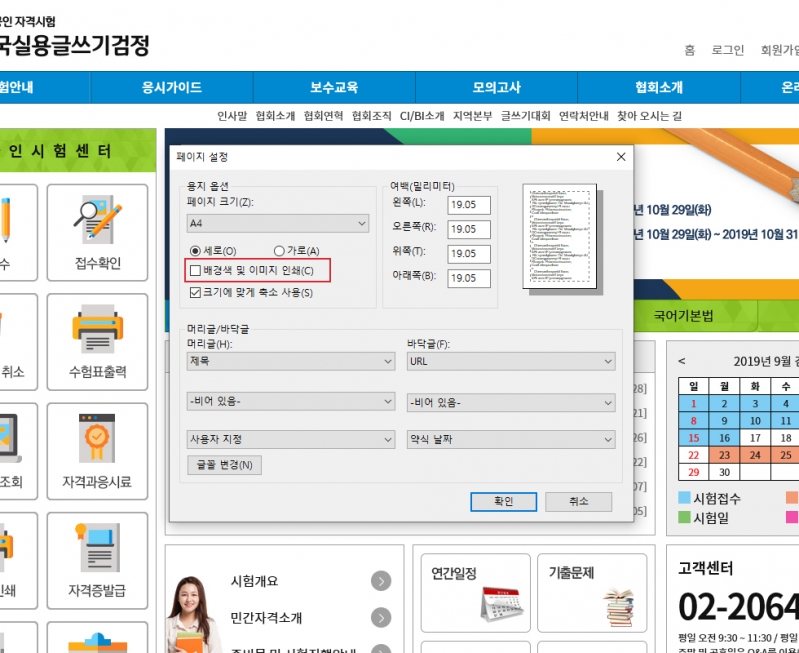Select the 연락처안내 submenu item
The height and width of the screenshot is (653, 799).
point(583,116)
